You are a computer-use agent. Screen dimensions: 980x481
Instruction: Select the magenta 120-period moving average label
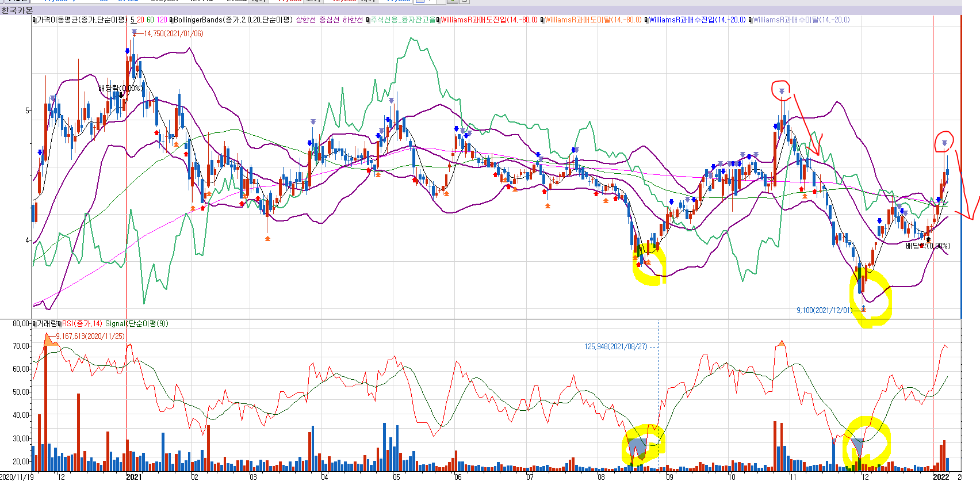(162, 20)
